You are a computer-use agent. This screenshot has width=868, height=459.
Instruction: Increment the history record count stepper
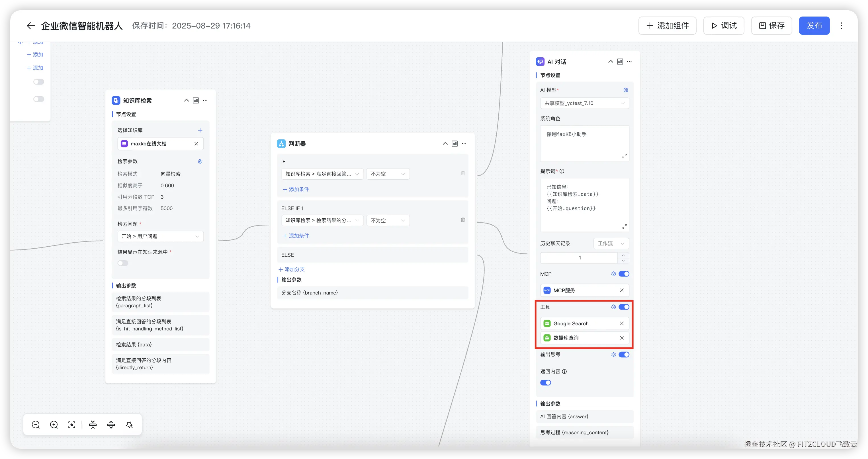(x=623, y=255)
